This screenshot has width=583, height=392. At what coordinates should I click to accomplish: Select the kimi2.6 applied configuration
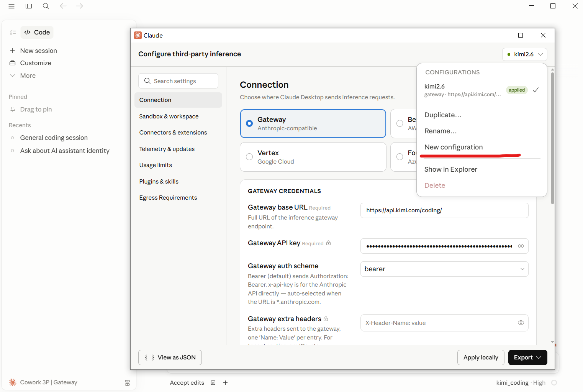click(x=481, y=90)
